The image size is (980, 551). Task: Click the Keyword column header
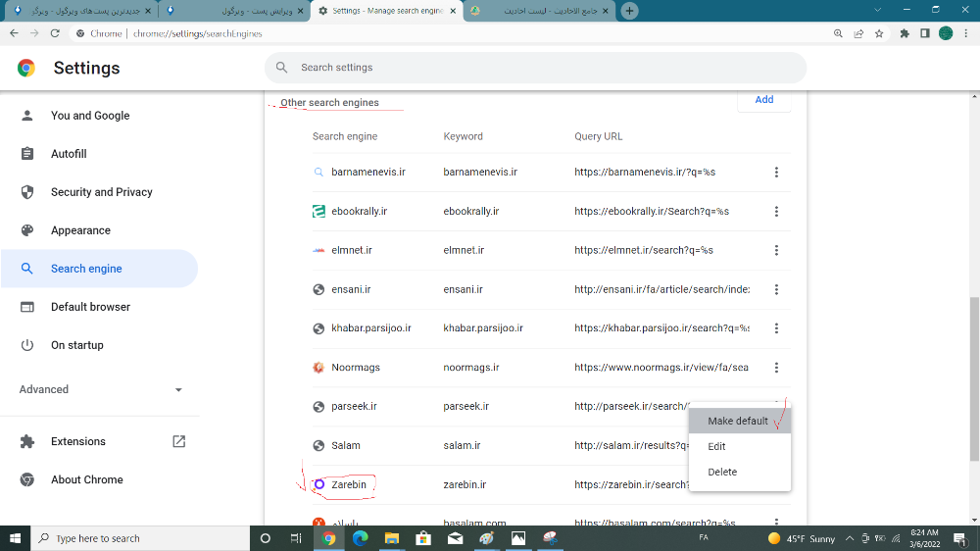(x=464, y=136)
